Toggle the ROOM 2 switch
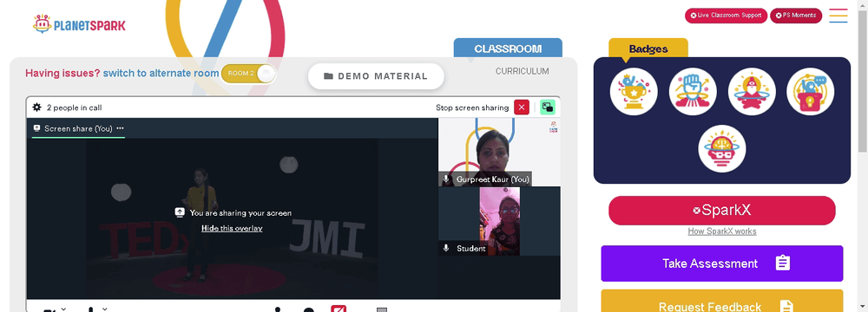 (x=248, y=74)
